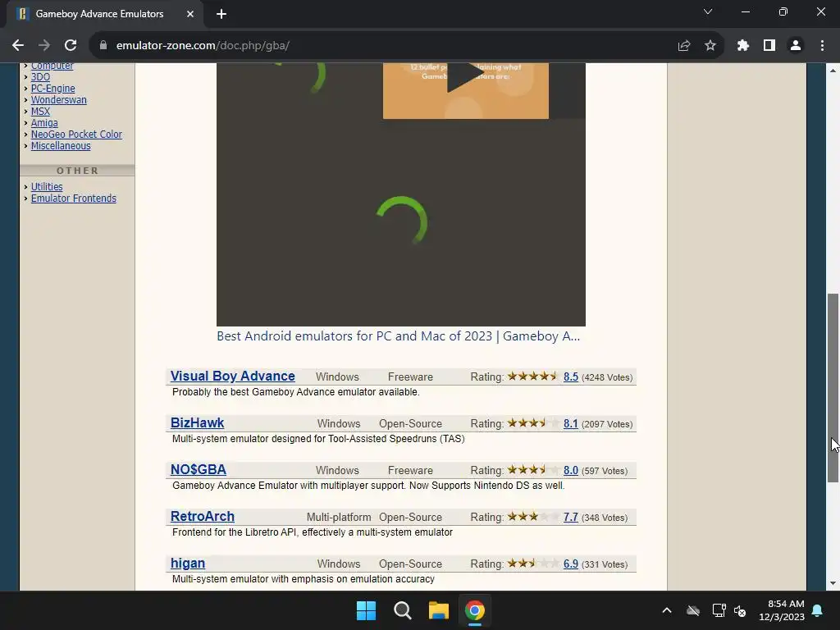
Task: Click higan star rating
Action: (x=533, y=563)
